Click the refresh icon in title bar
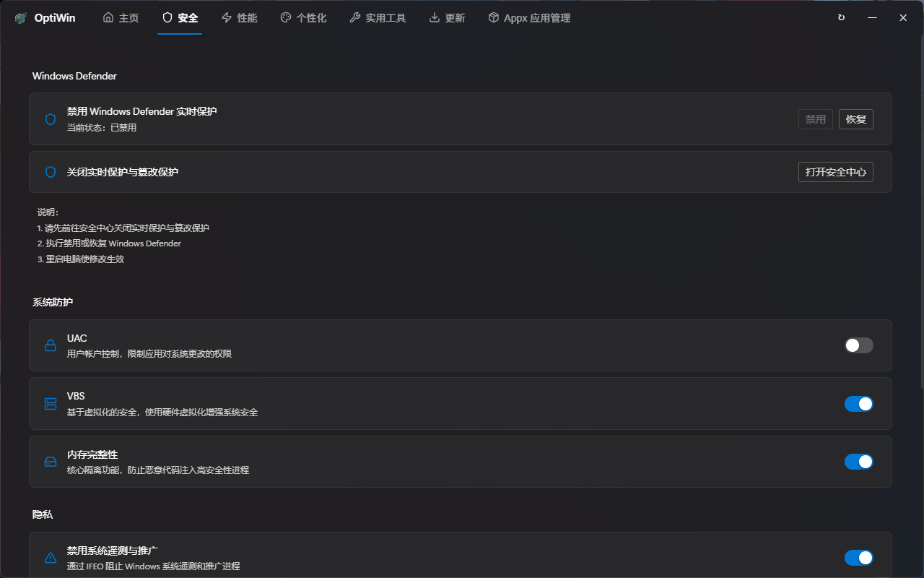Image resolution: width=924 pixels, height=578 pixels. pyautogui.click(x=841, y=18)
